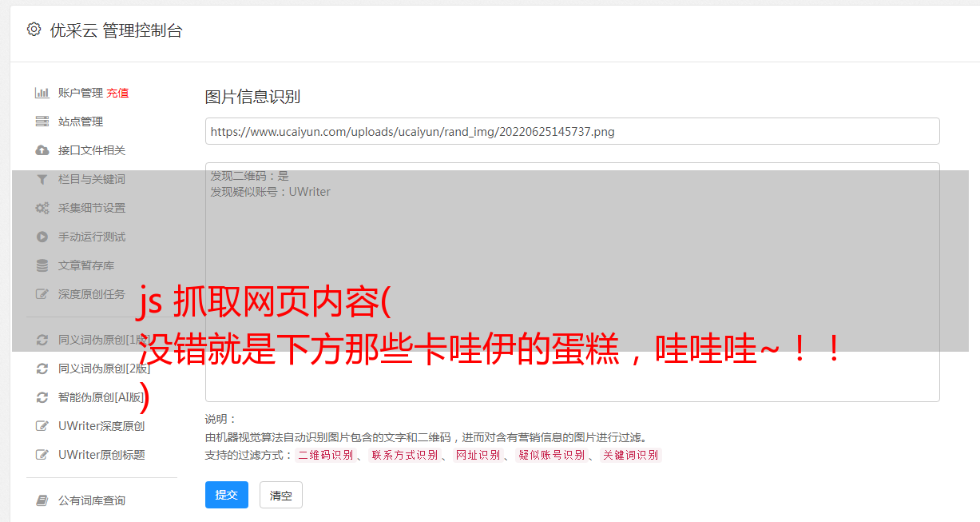Click the 关键词识别 tag
The image size is (980, 522).
(631, 455)
